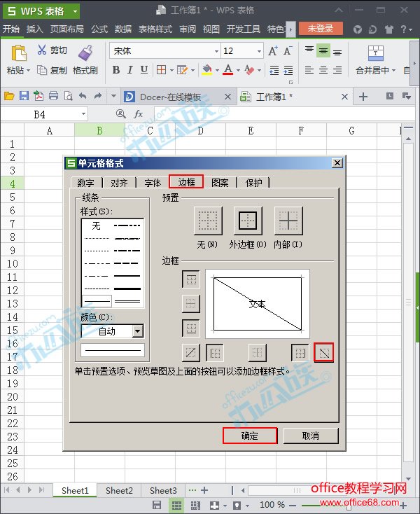The height and width of the screenshot is (514, 420).
Task: Toggle the top border button
Action: point(190,279)
